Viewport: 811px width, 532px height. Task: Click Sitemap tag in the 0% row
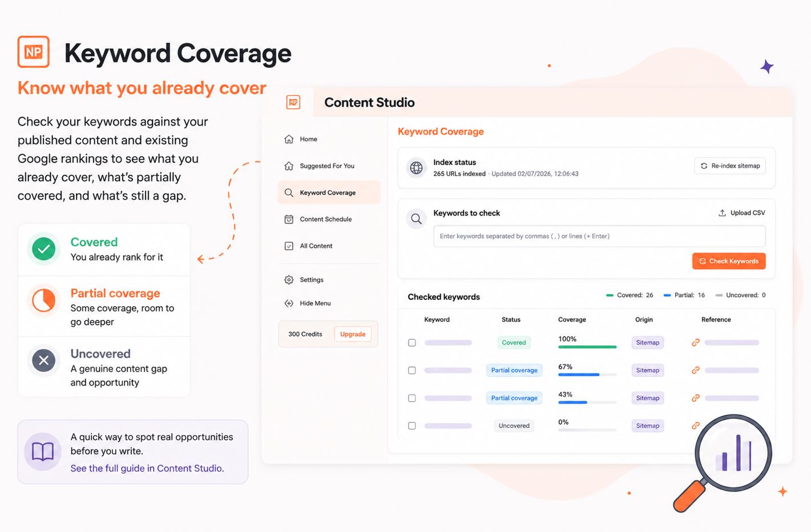[648, 425]
